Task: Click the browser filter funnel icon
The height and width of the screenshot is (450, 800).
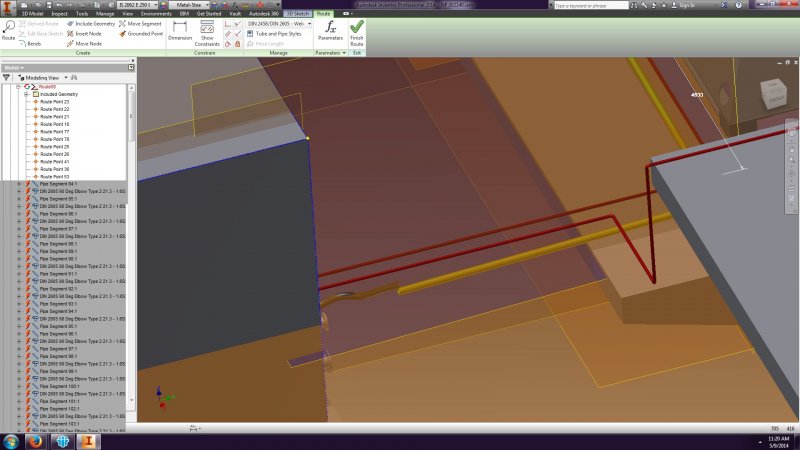Action: tap(7, 77)
